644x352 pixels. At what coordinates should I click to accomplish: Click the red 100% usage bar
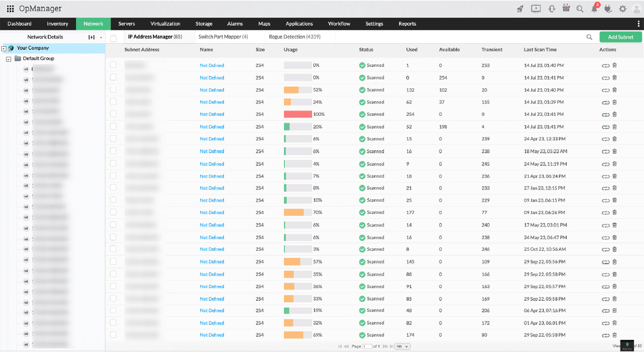298,115
